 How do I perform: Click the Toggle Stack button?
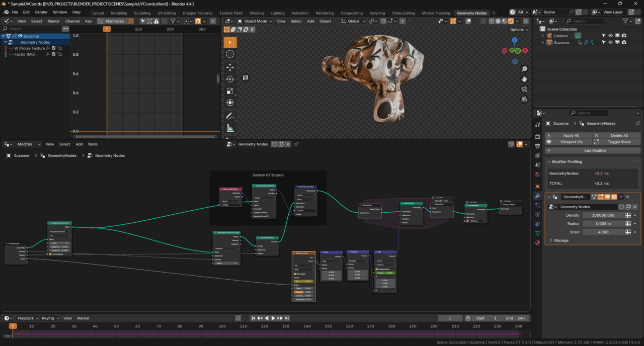click(x=616, y=142)
